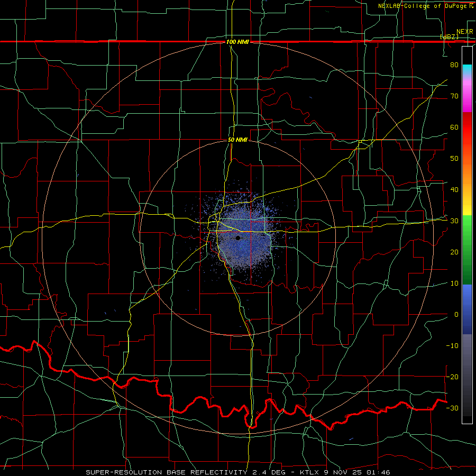Click the '80' value on dBZ scale

(x=454, y=65)
